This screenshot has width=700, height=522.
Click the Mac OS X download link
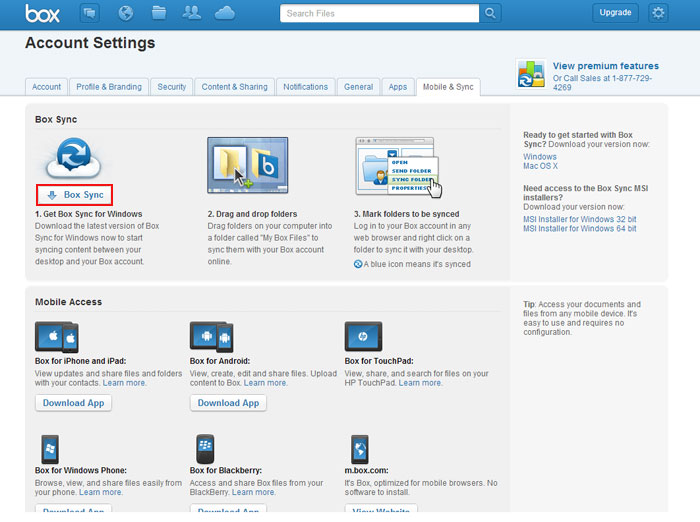[x=540, y=166]
